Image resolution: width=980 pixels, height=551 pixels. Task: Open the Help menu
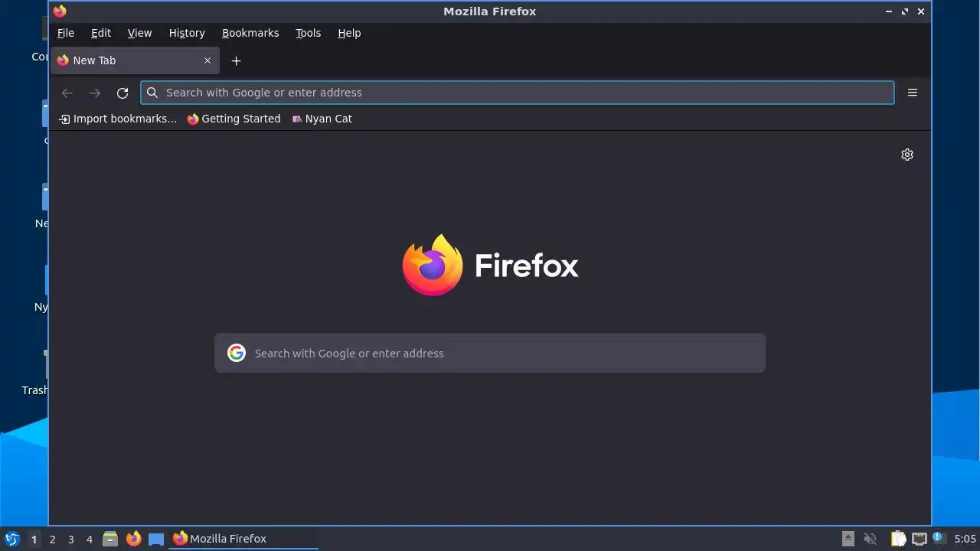pos(349,33)
